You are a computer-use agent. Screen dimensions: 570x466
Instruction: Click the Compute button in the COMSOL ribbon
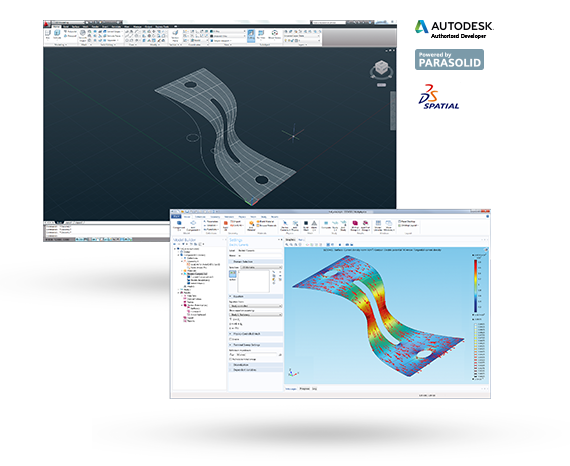326,225
